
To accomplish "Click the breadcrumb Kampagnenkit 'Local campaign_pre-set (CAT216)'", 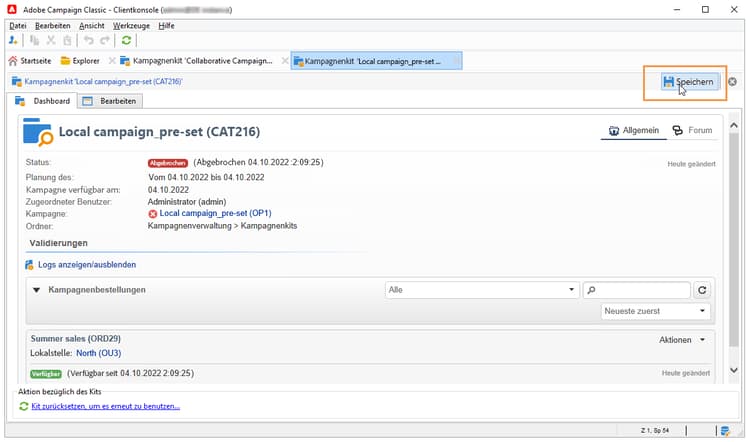I will point(103,81).
